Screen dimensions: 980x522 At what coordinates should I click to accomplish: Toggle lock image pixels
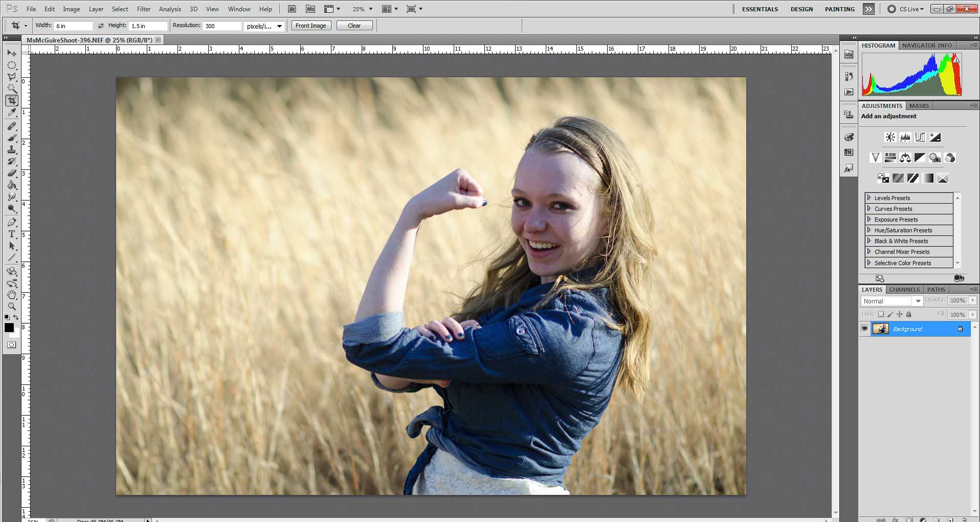coord(890,314)
